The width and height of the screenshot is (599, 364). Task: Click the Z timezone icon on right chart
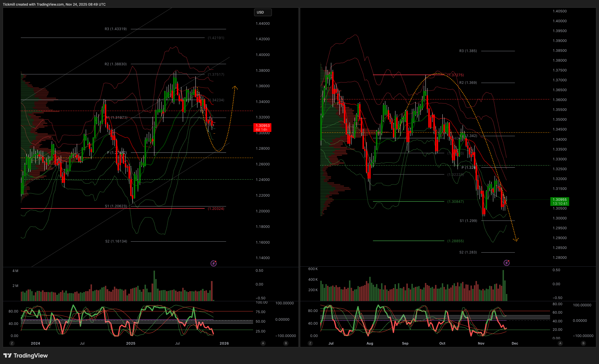tap(310, 343)
